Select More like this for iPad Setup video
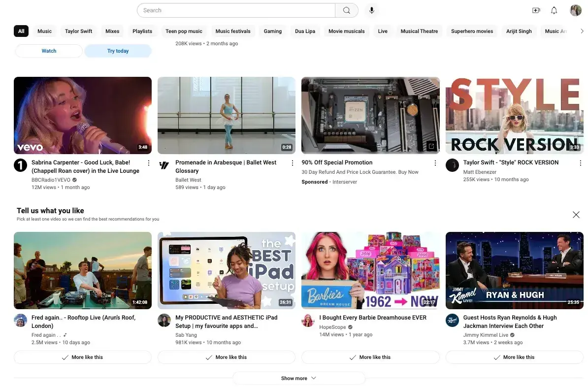The width and height of the screenshot is (588, 388). [227, 357]
